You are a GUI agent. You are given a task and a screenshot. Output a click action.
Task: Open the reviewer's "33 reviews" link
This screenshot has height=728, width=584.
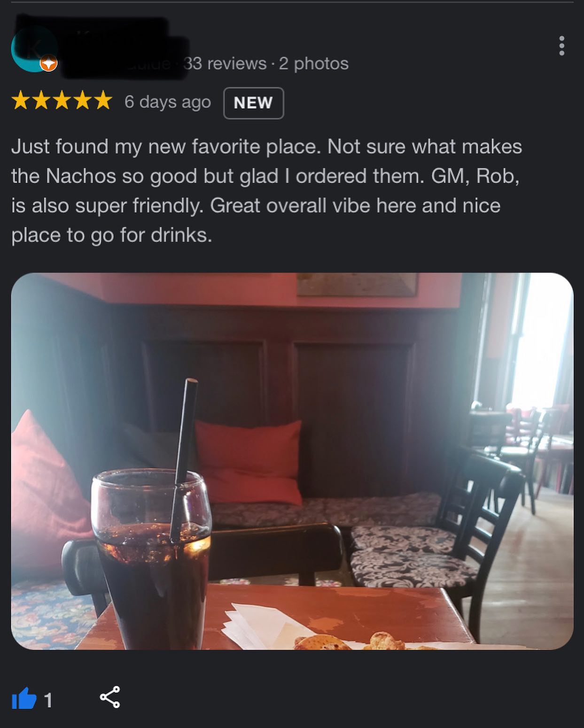[225, 63]
